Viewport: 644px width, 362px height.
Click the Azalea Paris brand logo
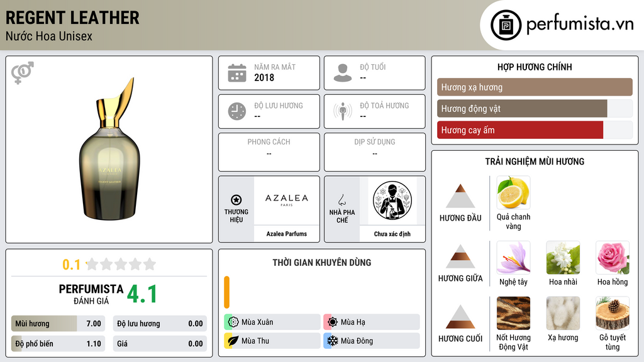287,200
